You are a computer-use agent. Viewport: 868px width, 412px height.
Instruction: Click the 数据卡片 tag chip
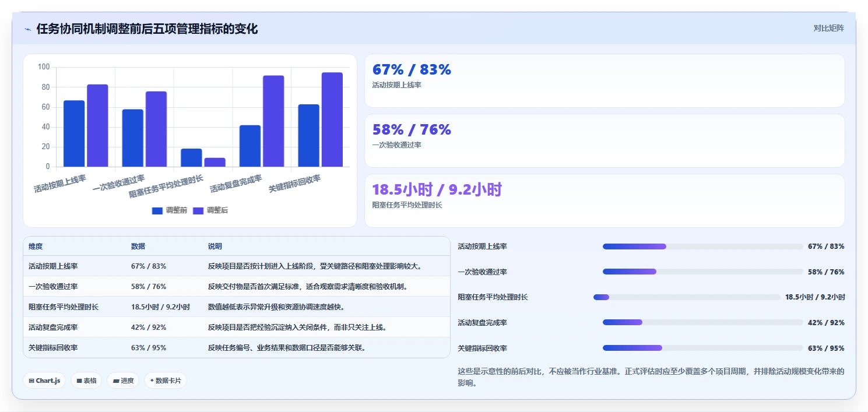tap(166, 381)
